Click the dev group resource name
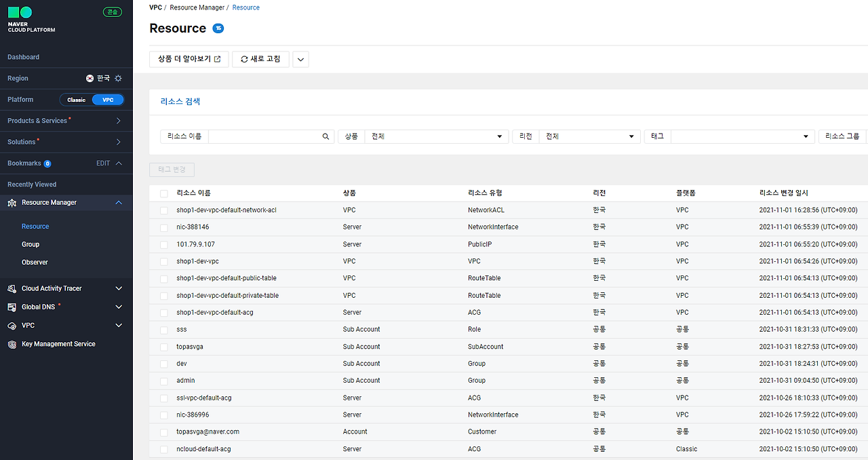 [182, 364]
